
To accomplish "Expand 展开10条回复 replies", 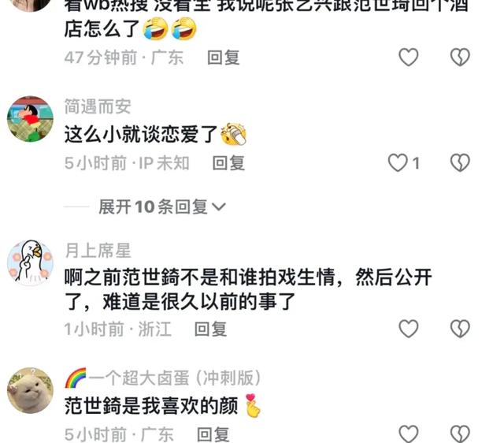I will 162,207.
